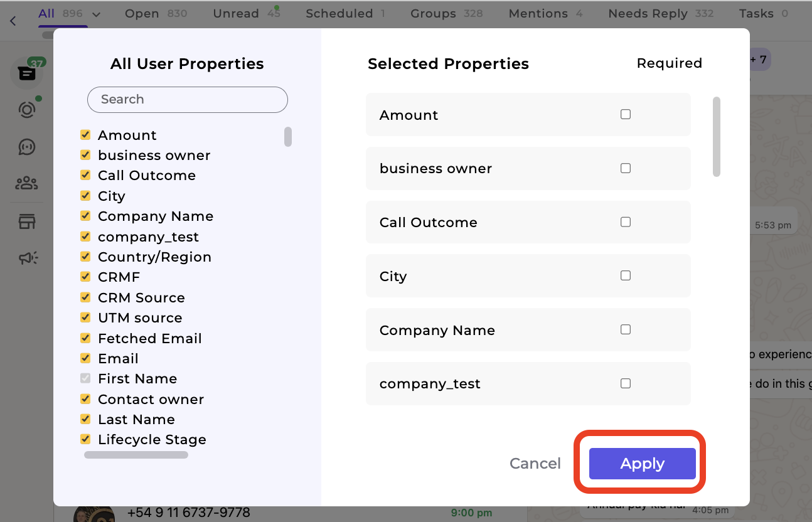Expand the All tab filter dropdown
This screenshot has height=522, width=812.
click(95, 13)
